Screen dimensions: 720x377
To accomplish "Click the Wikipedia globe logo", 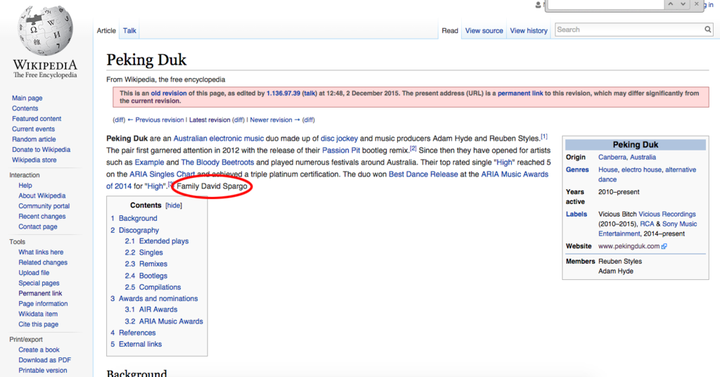I will [x=45, y=31].
